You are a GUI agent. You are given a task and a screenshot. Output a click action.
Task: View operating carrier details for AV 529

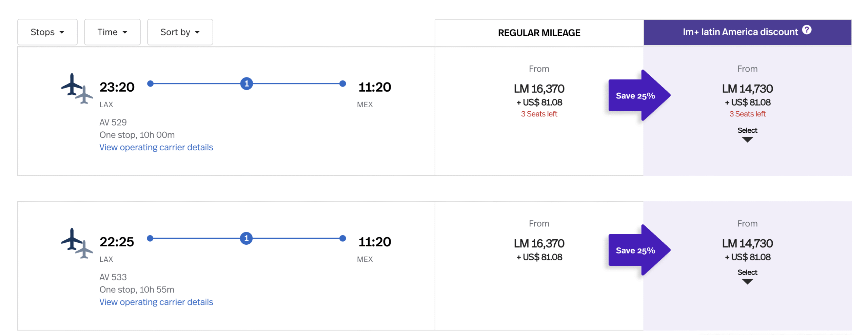click(x=156, y=147)
